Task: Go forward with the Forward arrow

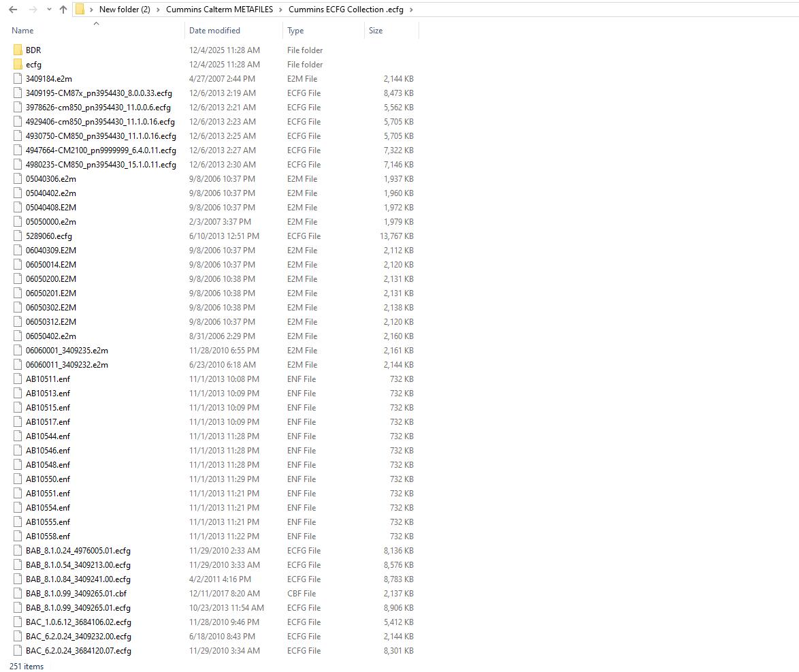Action: click(33, 9)
